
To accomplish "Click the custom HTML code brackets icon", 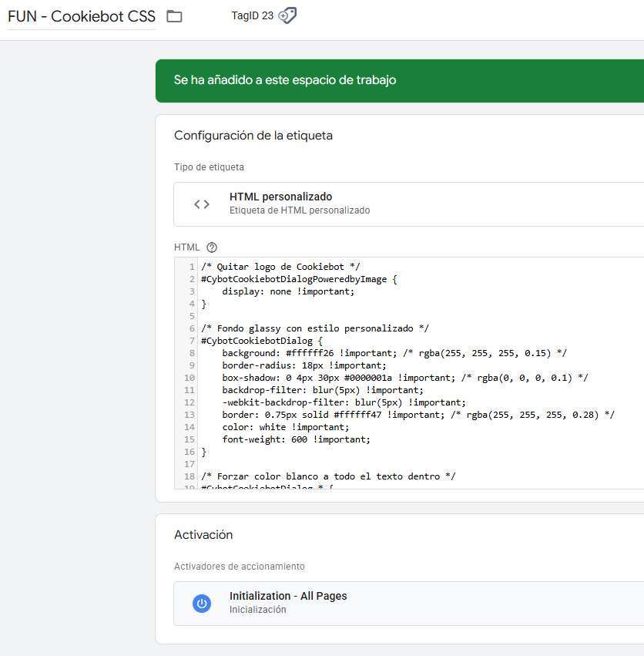I will click(x=202, y=204).
